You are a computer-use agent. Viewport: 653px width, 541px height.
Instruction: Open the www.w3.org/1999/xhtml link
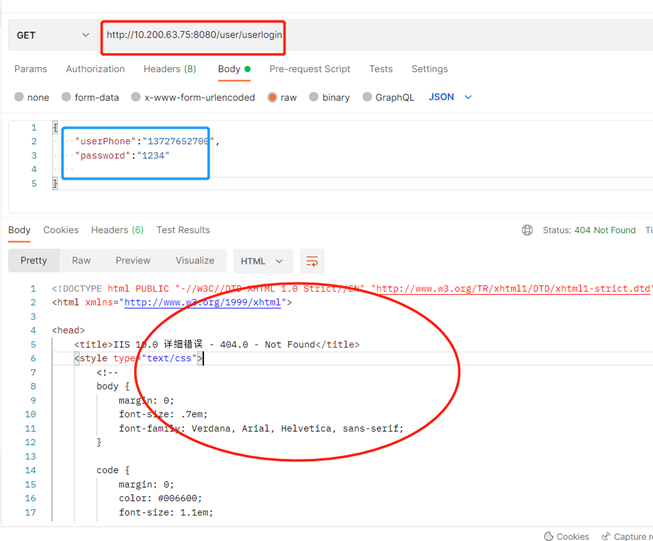pyautogui.click(x=202, y=302)
